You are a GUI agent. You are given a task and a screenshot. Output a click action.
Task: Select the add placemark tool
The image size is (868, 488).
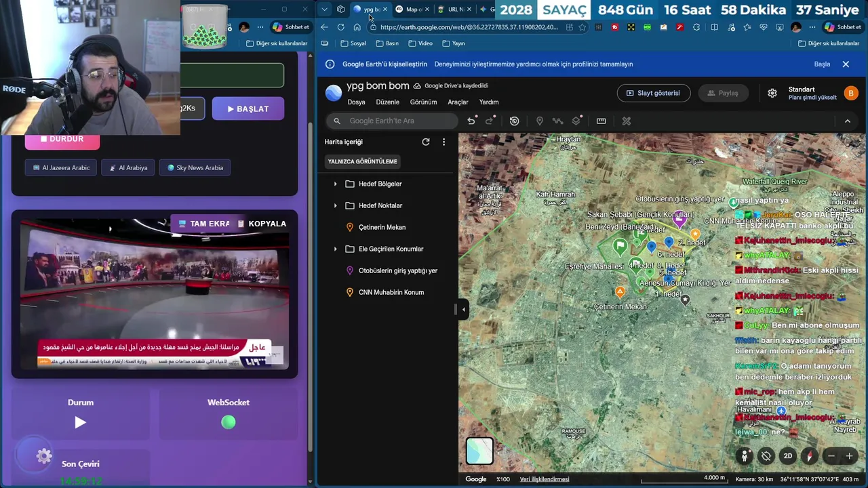tap(539, 121)
